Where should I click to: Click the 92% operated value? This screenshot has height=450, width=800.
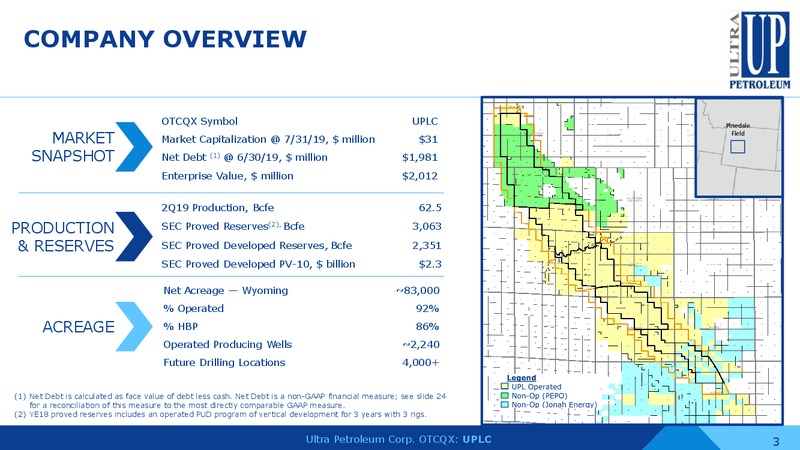point(428,309)
